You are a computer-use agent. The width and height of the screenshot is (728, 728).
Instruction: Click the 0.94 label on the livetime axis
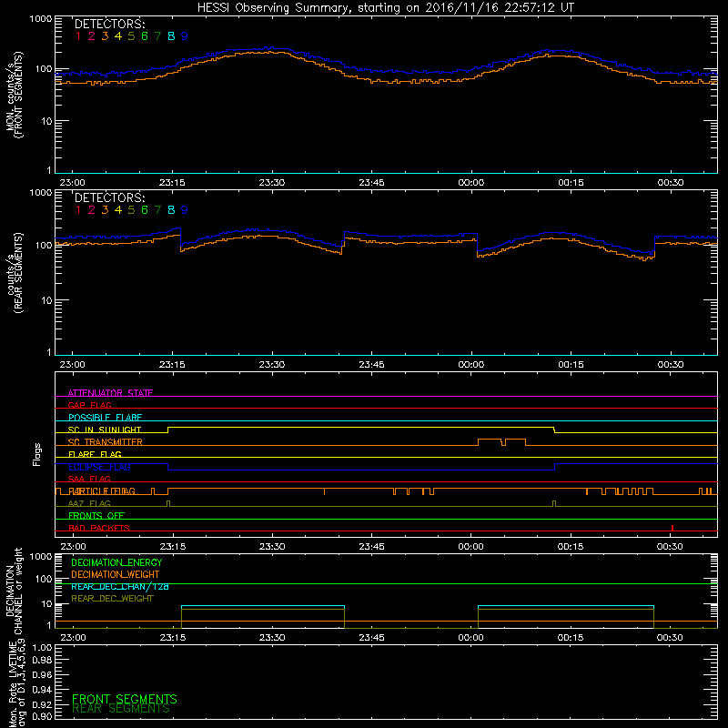coord(42,690)
